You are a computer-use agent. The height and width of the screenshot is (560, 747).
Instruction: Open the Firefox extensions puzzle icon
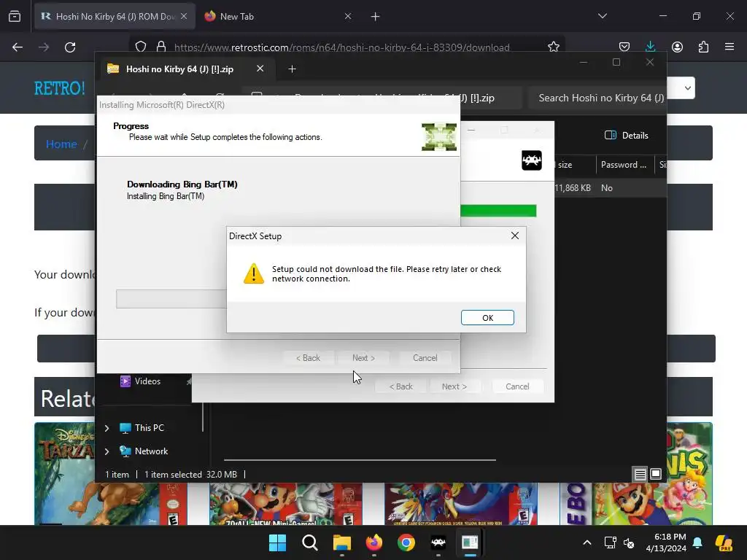point(703,47)
